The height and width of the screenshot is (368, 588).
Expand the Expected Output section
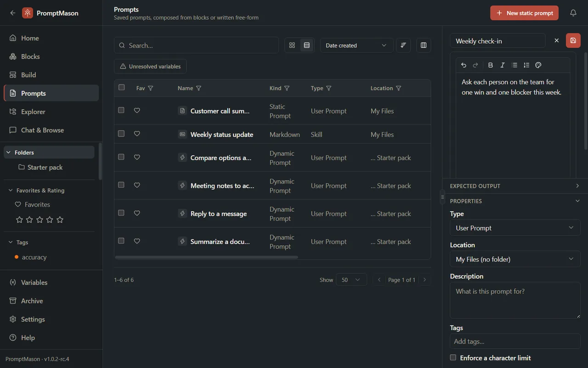point(515,186)
